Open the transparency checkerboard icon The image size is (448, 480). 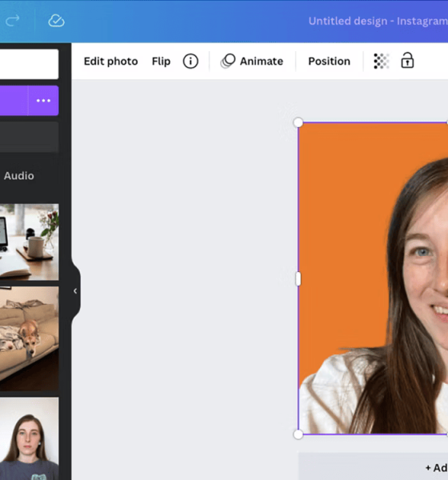pyautogui.click(x=382, y=61)
